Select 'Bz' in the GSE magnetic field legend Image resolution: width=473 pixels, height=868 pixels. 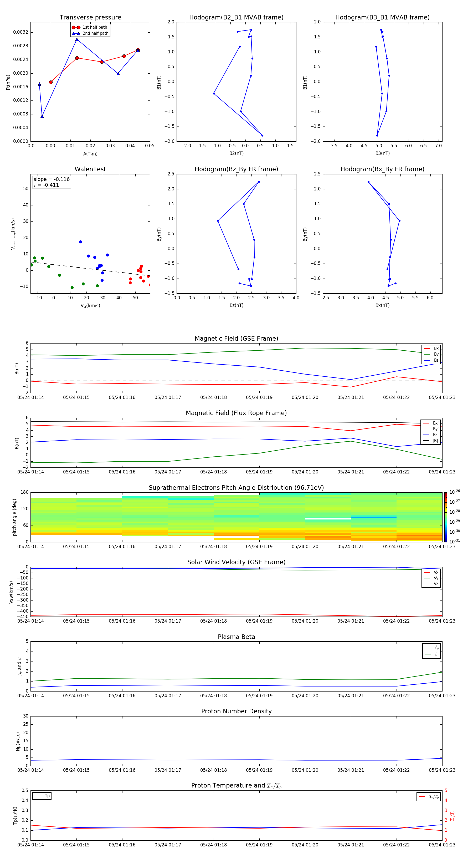tap(431, 360)
